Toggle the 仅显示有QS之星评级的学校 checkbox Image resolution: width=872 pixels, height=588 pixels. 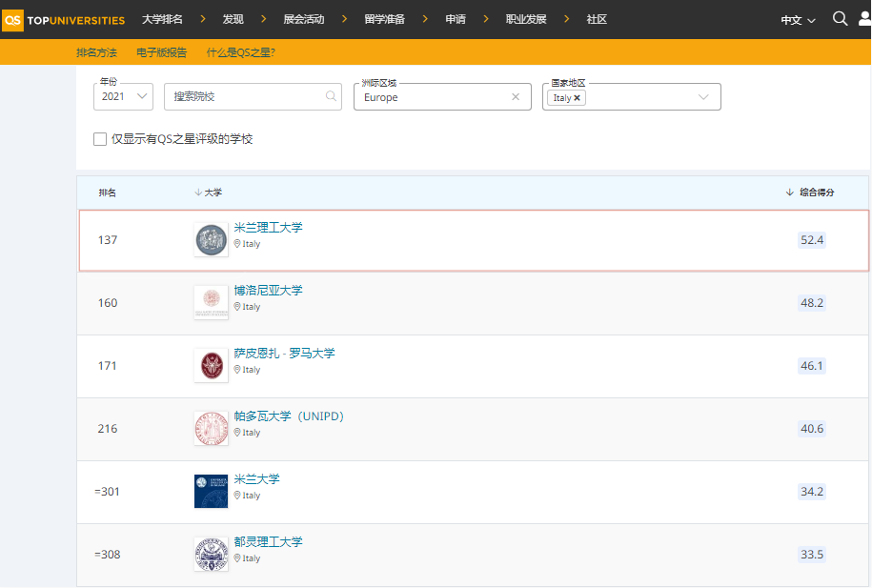100,138
